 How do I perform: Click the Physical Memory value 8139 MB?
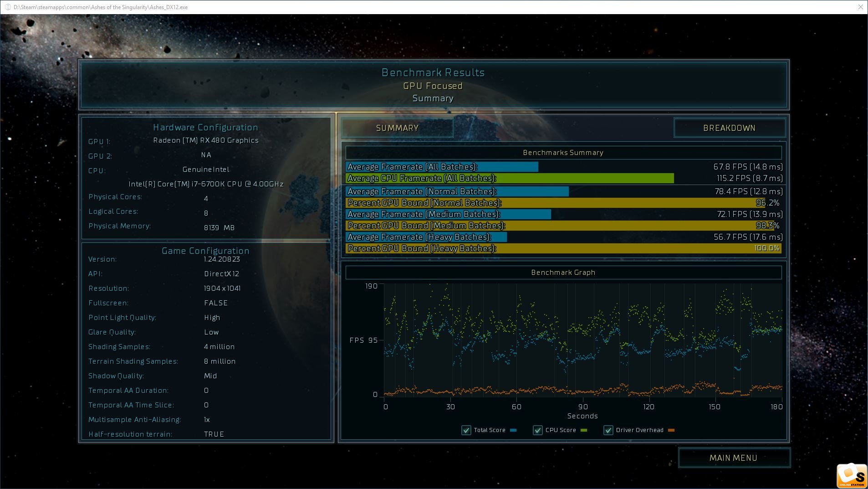click(x=219, y=228)
